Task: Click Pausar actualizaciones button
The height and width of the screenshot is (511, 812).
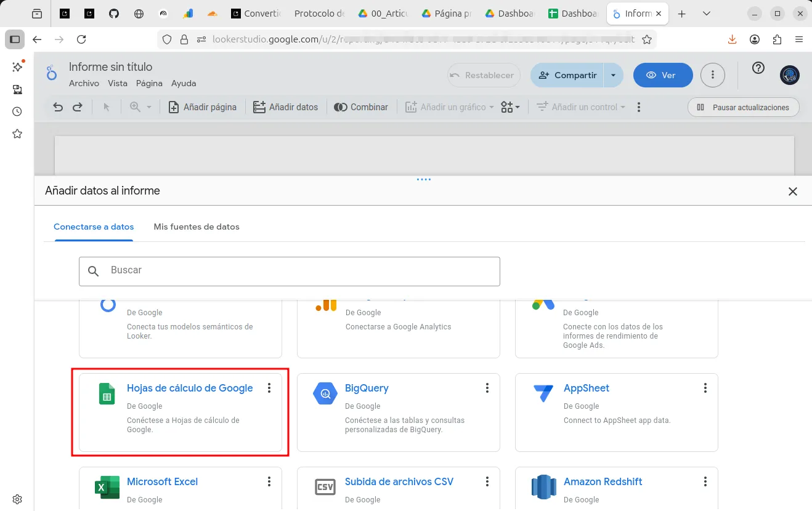Action: point(744,107)
